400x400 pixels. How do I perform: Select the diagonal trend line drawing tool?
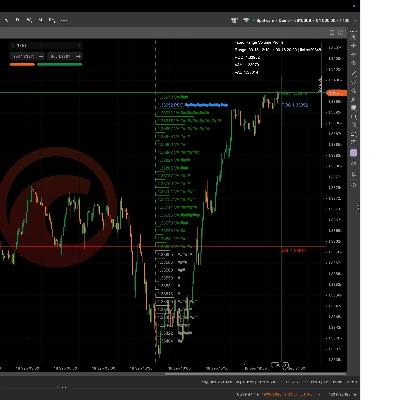pos(354,73)
